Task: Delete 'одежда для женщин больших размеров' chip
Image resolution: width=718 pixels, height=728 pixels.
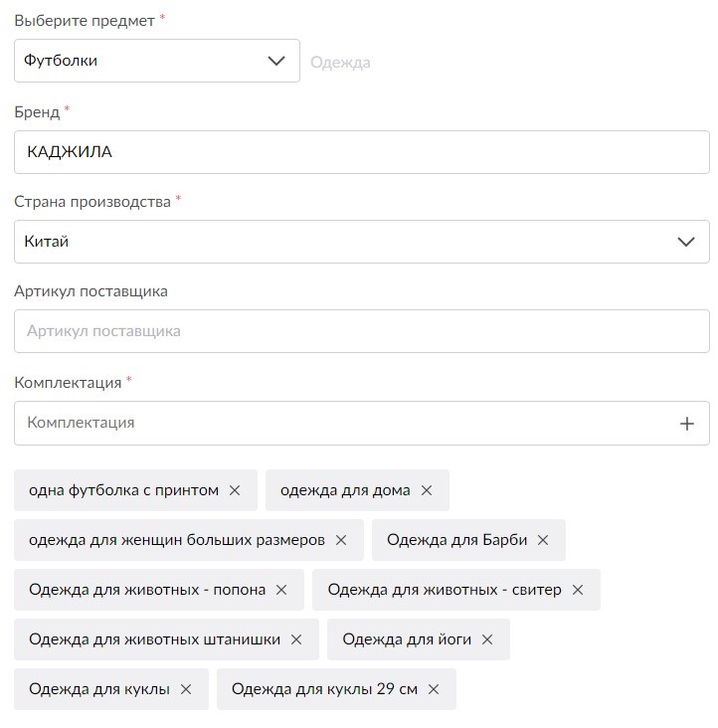Action: (341, 540)
